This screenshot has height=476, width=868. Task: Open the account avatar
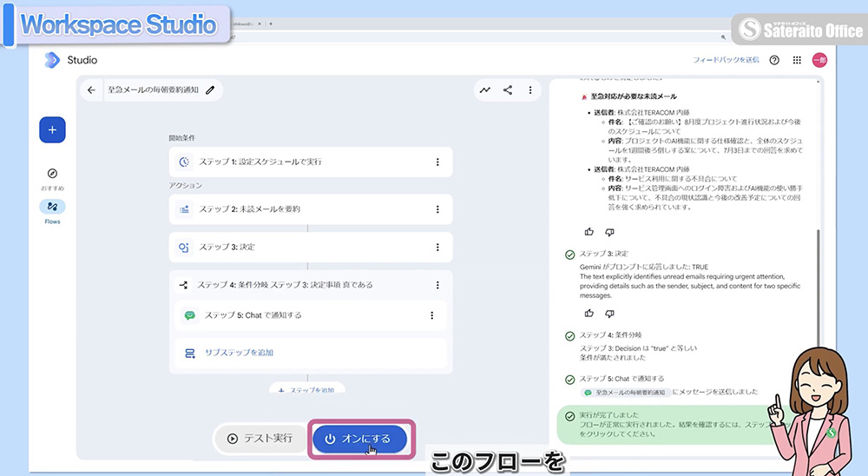820,60
